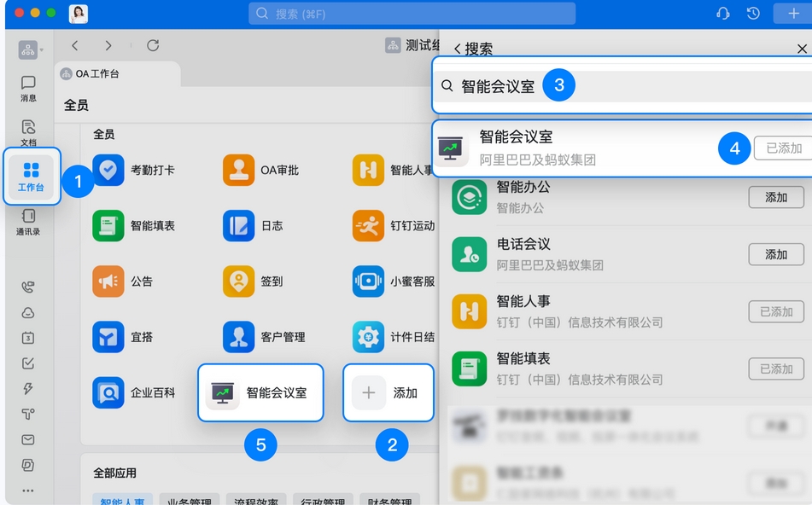
Task: Click the 全部应用 section heading
Action: point(115,473)
